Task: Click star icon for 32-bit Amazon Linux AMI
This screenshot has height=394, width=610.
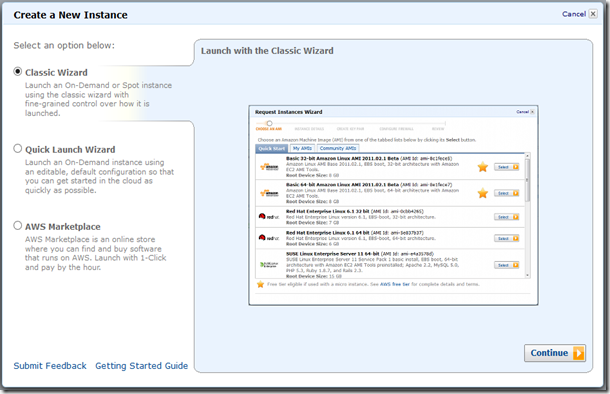Action: pos(483,167)
